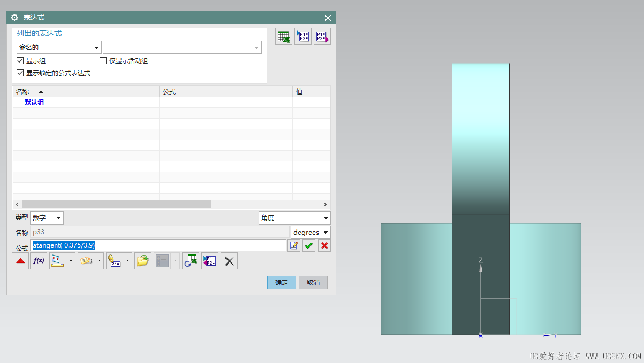Image resolution: width=644 pixels, height=363 pixels.
Task: Open the 类型 数字 dropdown
Action: tap(47, 218)
